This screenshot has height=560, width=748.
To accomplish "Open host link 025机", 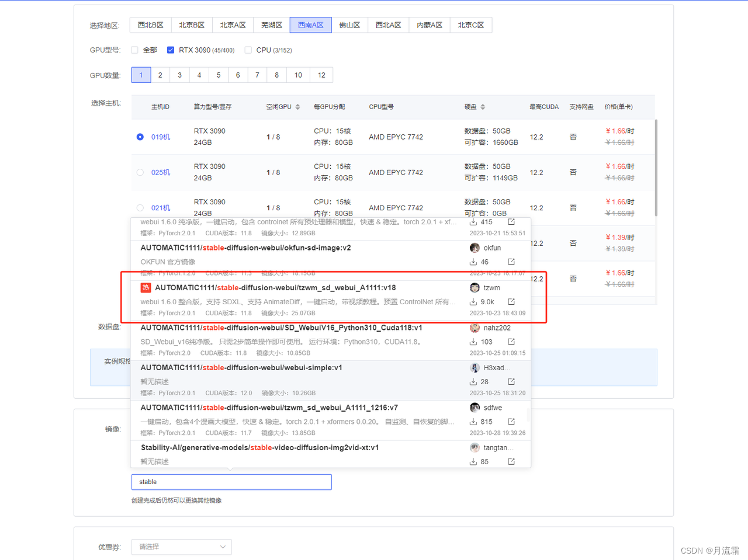I will 161,173.
